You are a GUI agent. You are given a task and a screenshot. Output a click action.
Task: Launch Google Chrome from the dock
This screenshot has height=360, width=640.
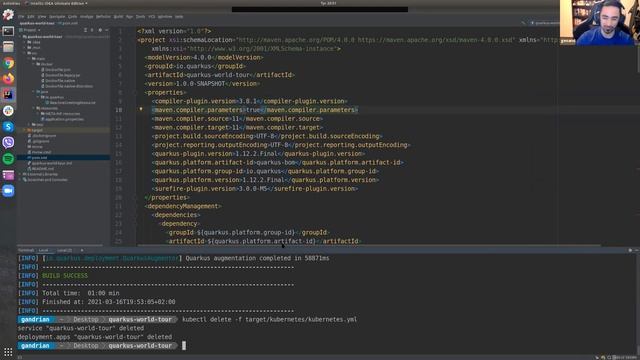tap(8, 63)
